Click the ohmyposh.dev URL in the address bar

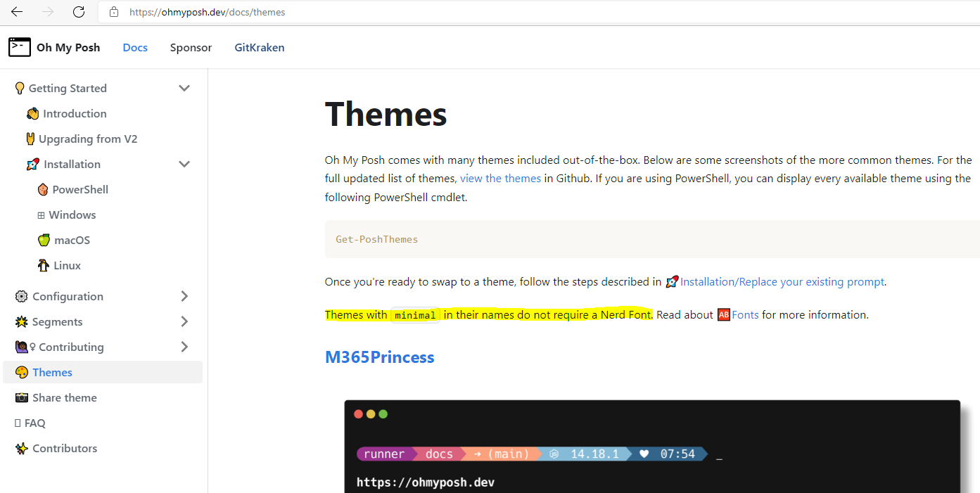(x=208, y=12)
